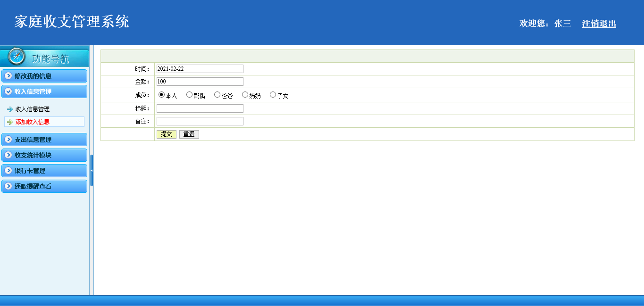
Task: Click the 时间： label
Action: coord(142,69)
